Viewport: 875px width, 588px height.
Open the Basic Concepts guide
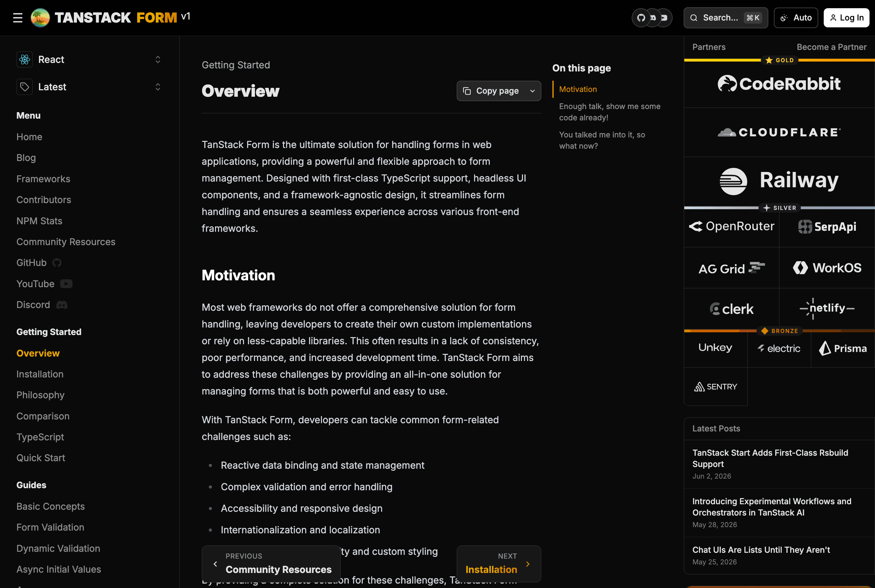tap(51, 507)
